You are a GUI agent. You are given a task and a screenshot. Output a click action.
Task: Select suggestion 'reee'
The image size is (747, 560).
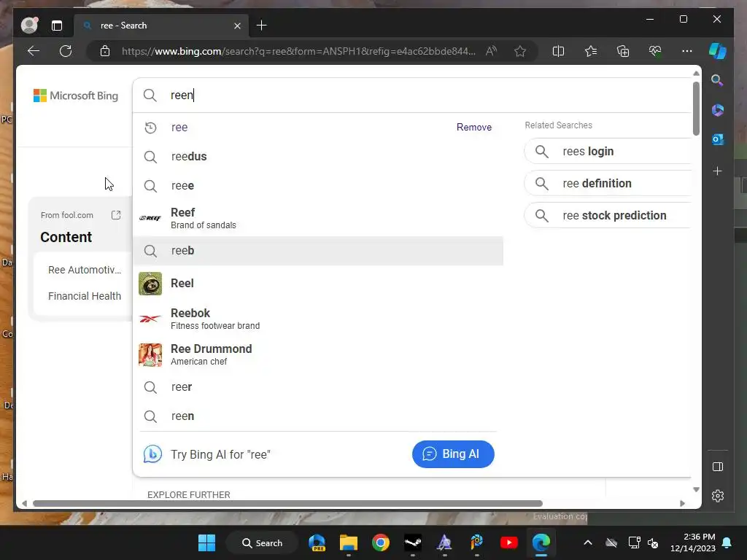pyautogui.click(x=318, y=186)
